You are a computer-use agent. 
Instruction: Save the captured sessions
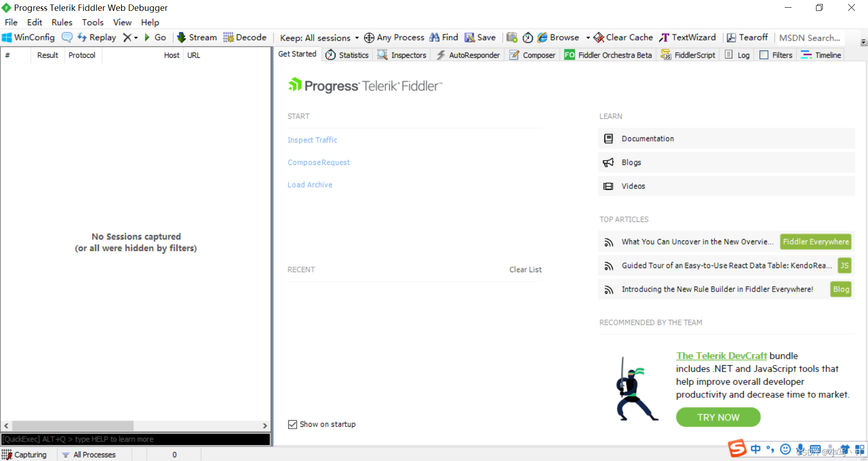coord(480,38)
